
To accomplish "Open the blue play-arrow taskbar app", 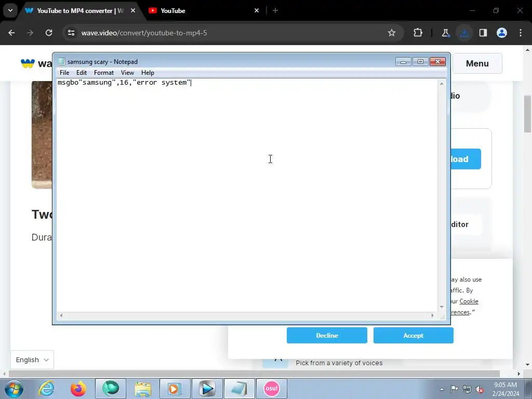I will pyautogui.click(x=207, y=389).
